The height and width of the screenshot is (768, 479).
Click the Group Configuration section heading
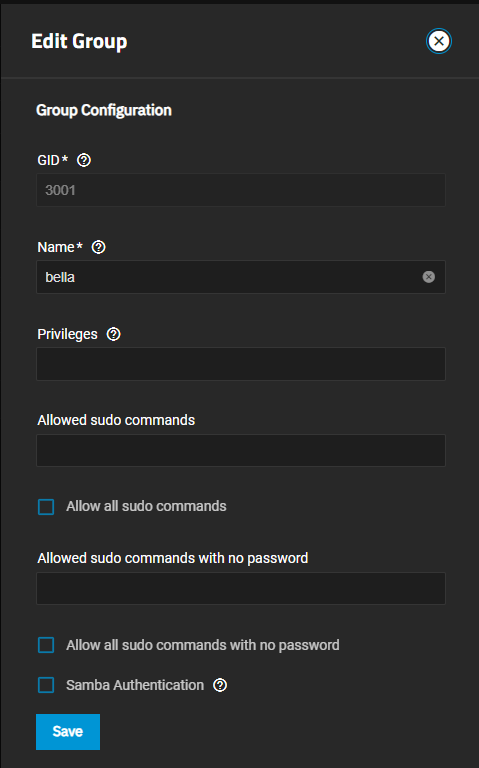coord(104,110)
